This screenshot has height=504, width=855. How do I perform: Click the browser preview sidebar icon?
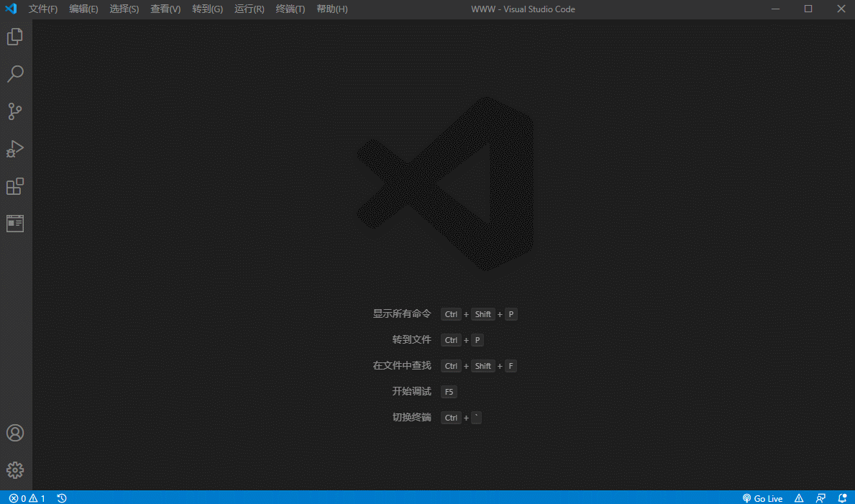pyautogui.click(x=15, y=223)
